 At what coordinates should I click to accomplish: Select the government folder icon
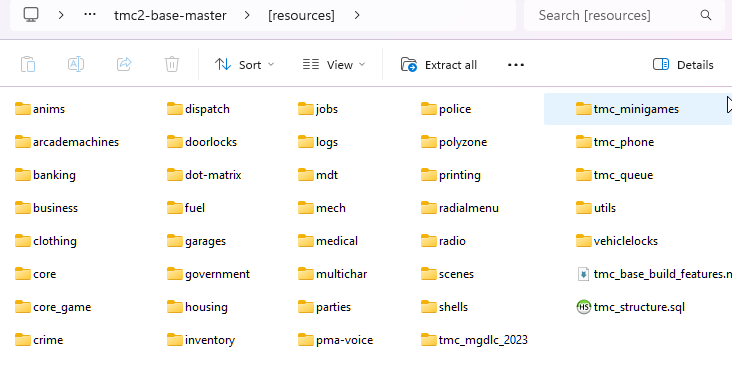pos(175,274)
